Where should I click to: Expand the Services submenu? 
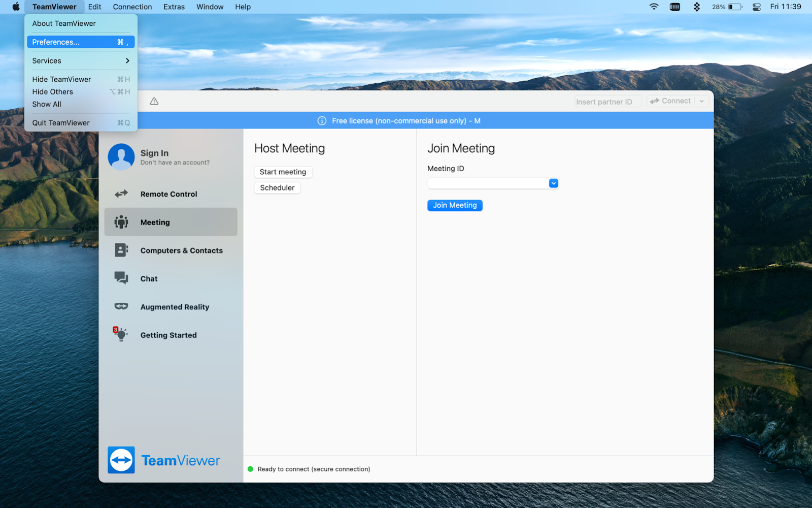pos(81,60)
